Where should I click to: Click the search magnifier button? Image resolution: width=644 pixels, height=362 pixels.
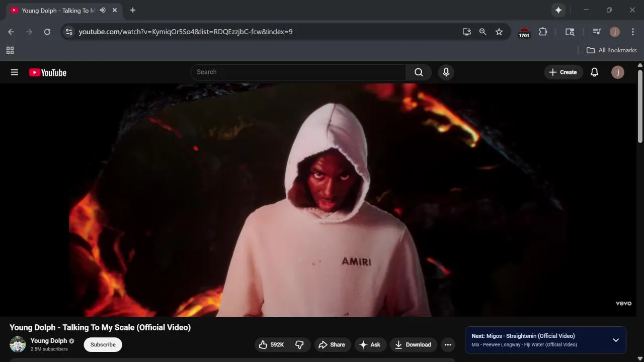pyautogui.click(x=419, y=72)
